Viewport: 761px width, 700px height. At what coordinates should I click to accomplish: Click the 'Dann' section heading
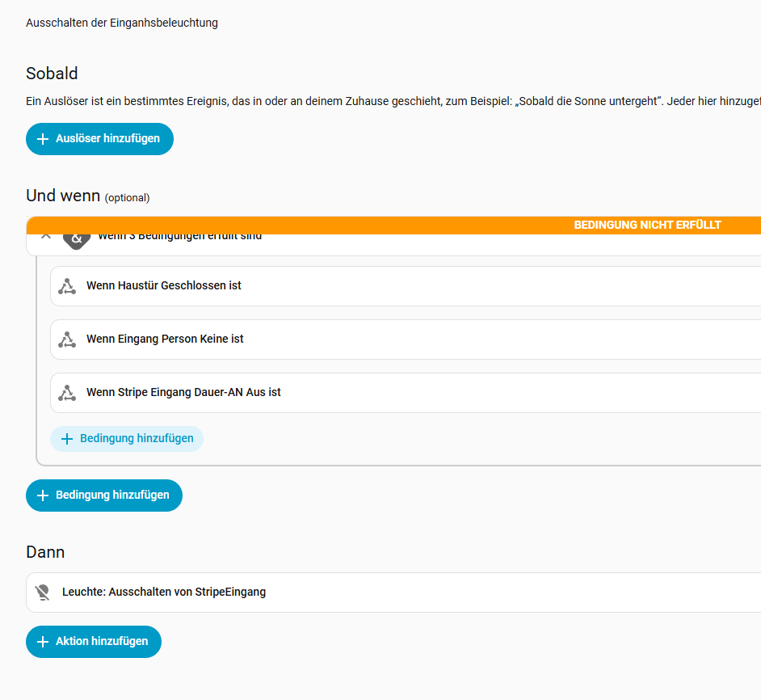pyautogui.click(x=45, y=552)
